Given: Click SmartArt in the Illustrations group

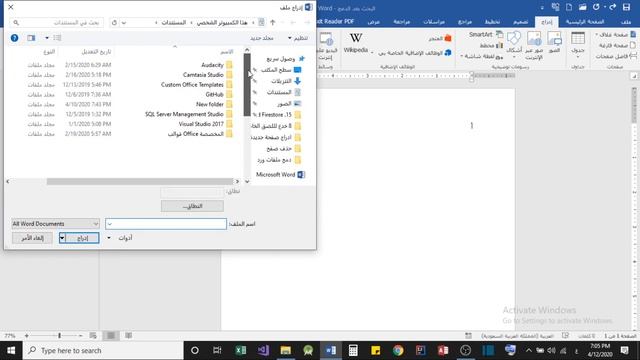Looking at the screenshot, I should pos(486,35).
